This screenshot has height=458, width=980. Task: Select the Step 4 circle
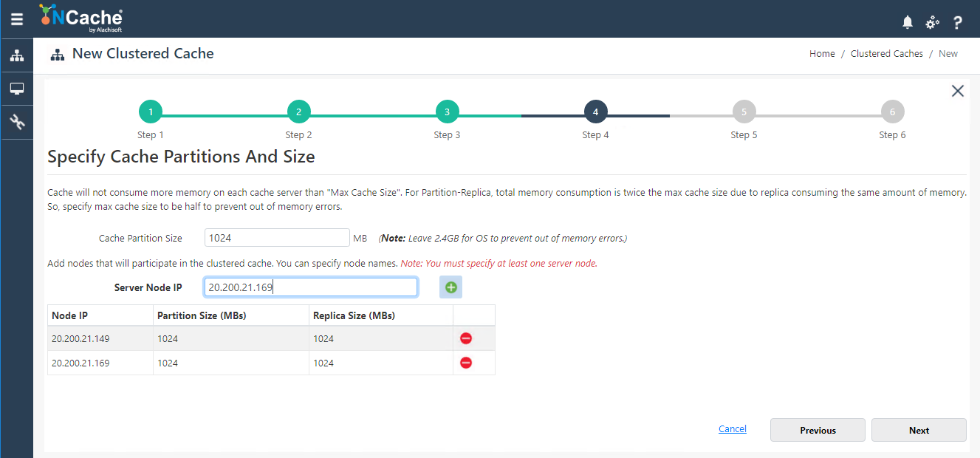[x=596, y=112]
